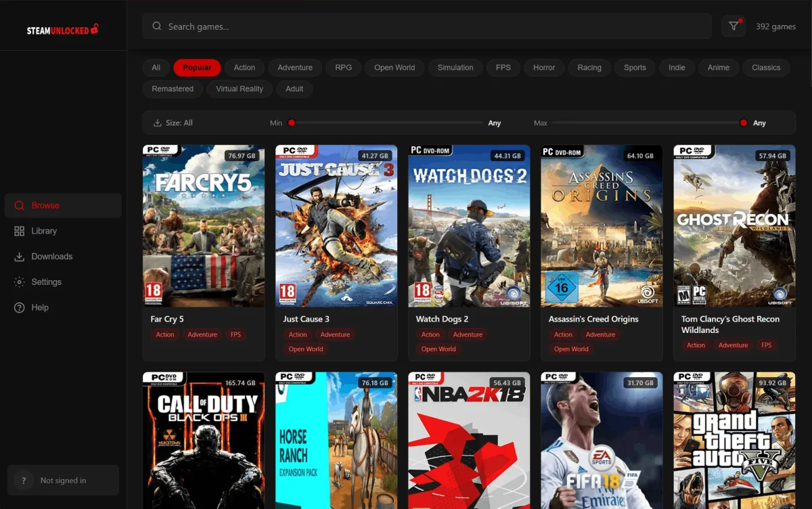Click the Adventure tag under Watch Dogs 2

(468, 335)
